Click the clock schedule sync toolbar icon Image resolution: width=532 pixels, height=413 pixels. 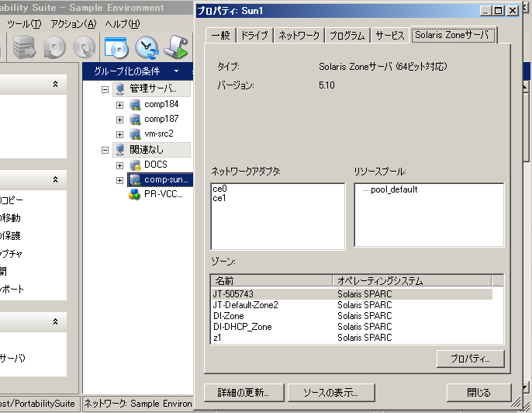point(147,47)
